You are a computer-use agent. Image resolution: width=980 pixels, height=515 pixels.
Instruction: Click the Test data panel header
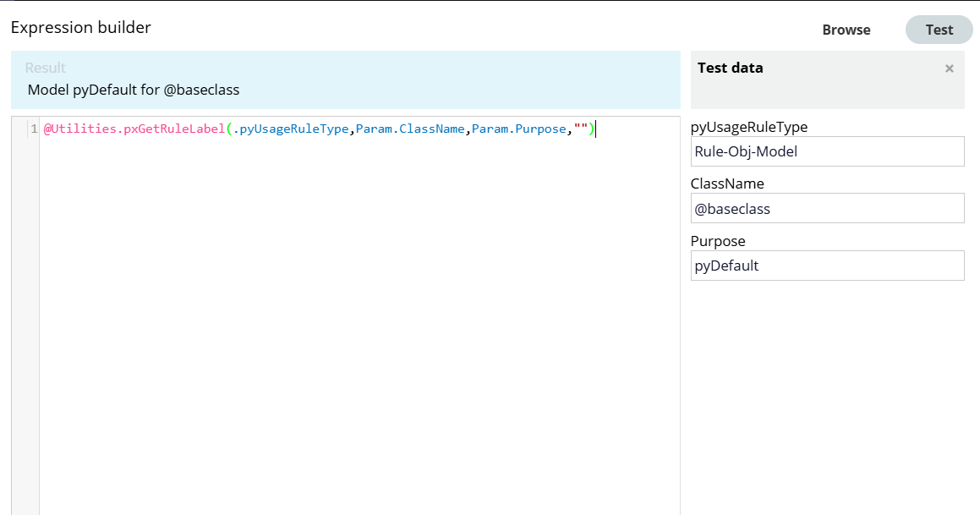pos(731,68)
